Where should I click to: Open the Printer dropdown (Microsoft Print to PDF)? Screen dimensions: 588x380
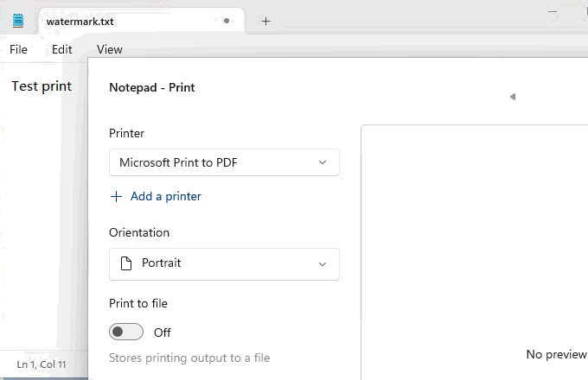(x=224, y=162)
